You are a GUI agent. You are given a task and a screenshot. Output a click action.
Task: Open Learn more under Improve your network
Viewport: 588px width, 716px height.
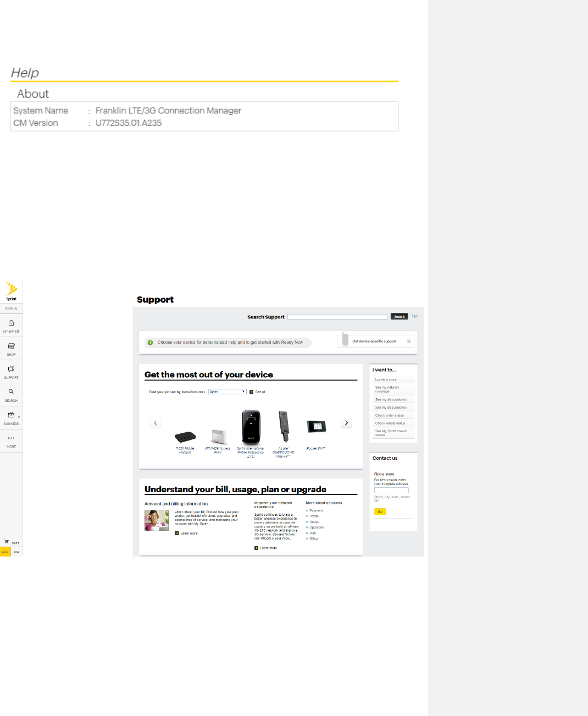269,548
